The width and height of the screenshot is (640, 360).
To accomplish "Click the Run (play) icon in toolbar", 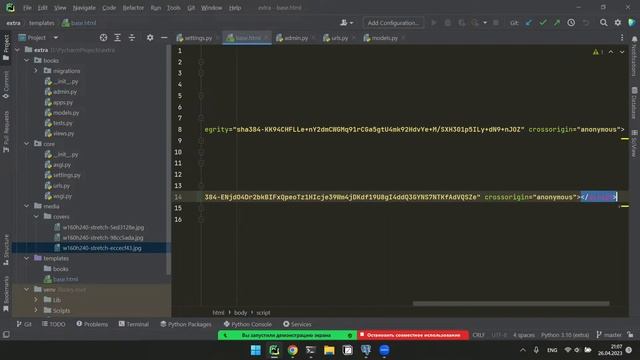I will point(433,23).
